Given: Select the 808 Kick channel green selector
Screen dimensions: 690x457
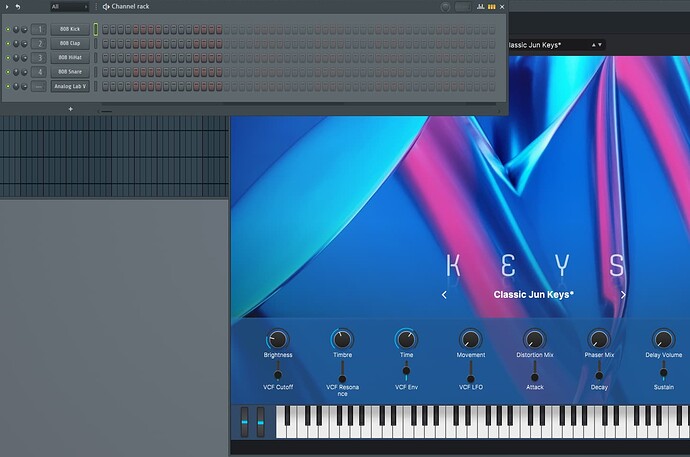Looking at the screenshot, I should pyautogui.click(x=95, y=29).
